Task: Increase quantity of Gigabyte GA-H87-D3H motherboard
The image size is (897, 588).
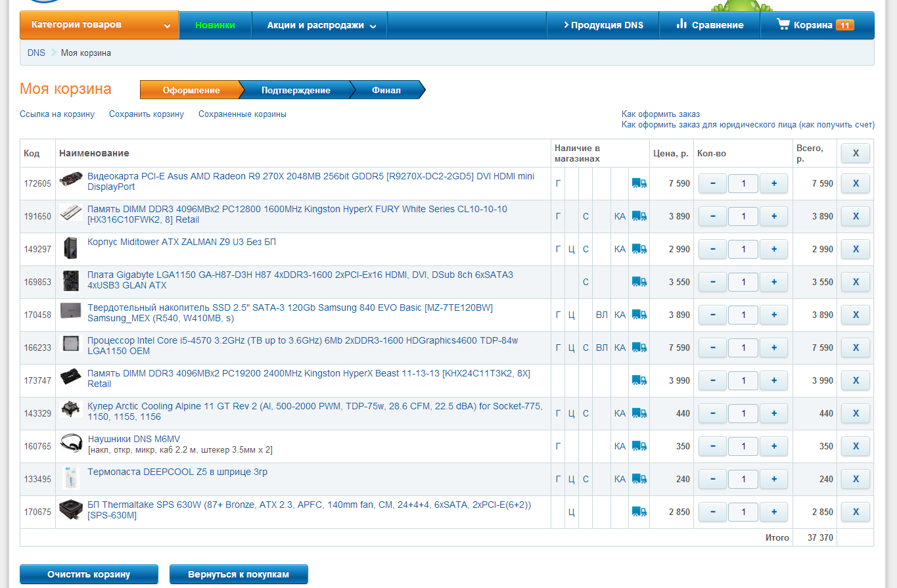Action: pyautogui.click(x=773, y=282)
